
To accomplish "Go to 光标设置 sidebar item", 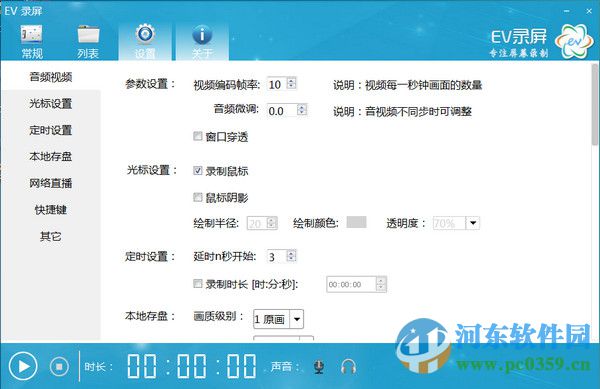I will pyautogui.click(x=51, y=104).
